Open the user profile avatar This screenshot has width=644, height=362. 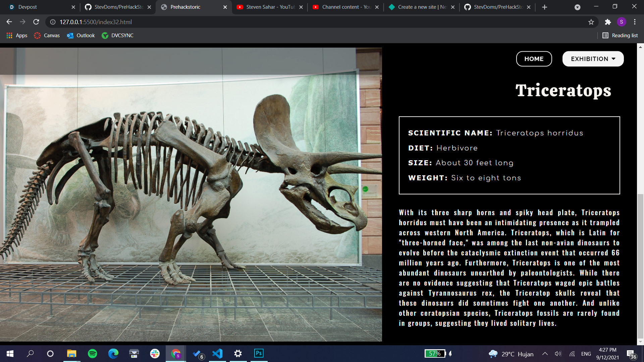[621, 22]
